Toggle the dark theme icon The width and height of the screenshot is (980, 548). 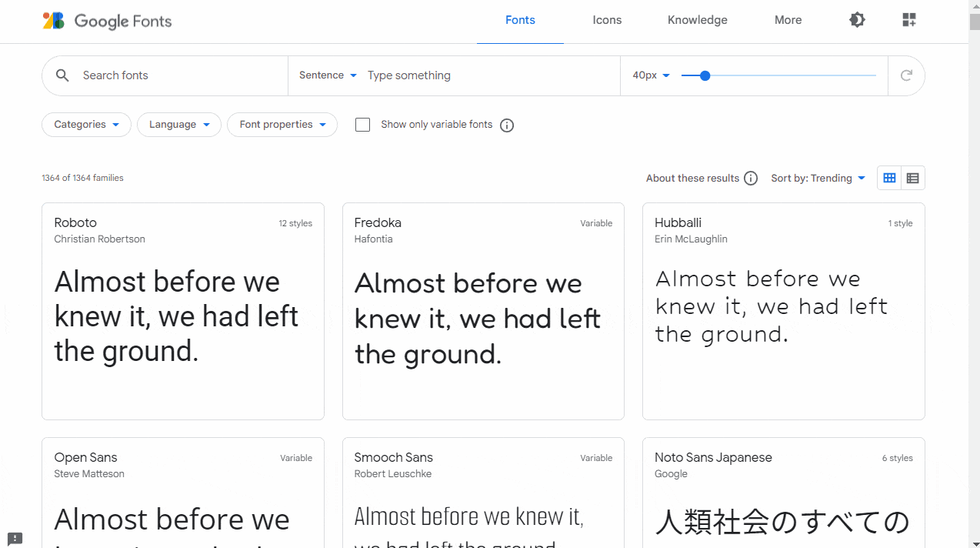click(857, 20)
